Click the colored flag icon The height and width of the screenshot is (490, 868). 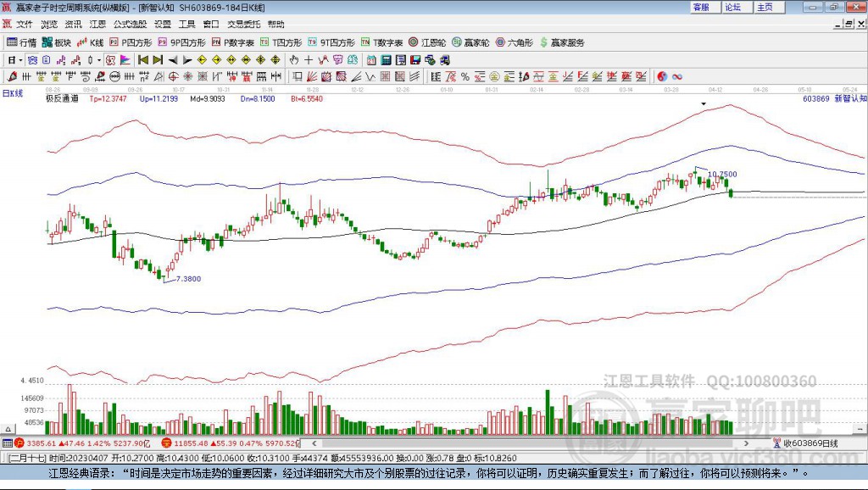click(125, 60)
